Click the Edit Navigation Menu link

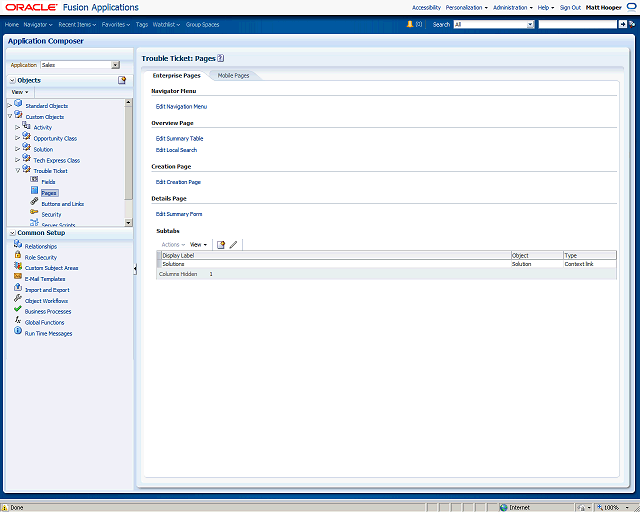(181, 107)
